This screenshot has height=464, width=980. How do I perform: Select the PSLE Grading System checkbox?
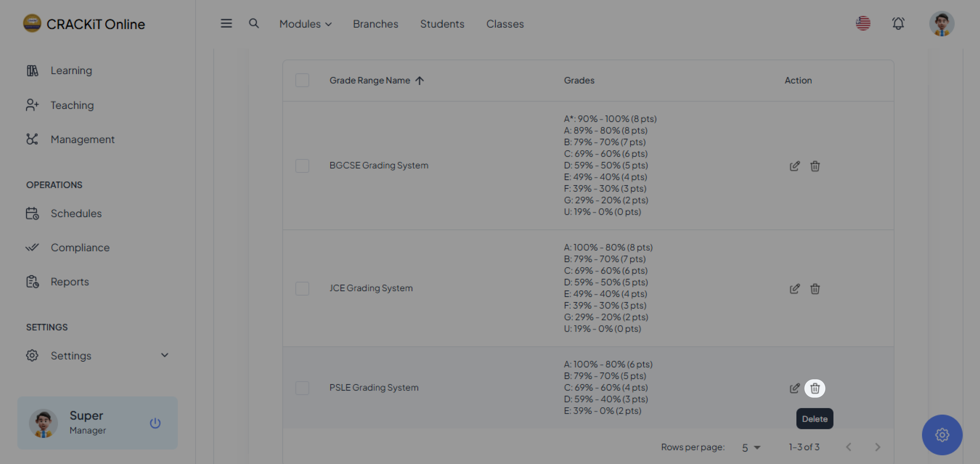pyautogui.click(x=302, y=388)
